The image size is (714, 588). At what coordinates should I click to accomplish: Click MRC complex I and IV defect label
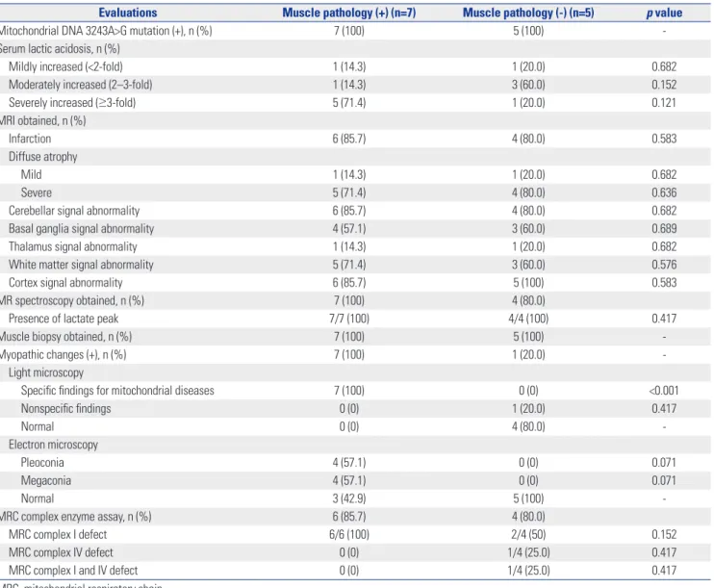pos(73,571)
